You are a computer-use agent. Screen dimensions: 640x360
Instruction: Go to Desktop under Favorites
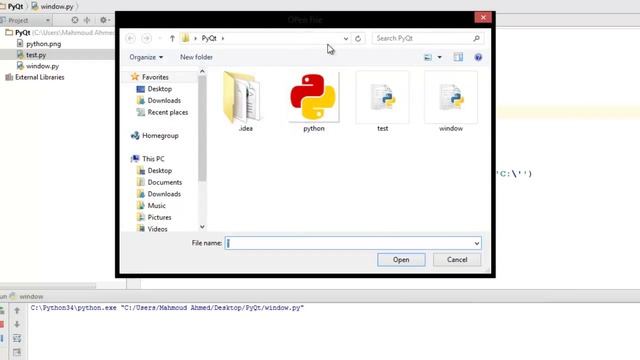[160, 89]
